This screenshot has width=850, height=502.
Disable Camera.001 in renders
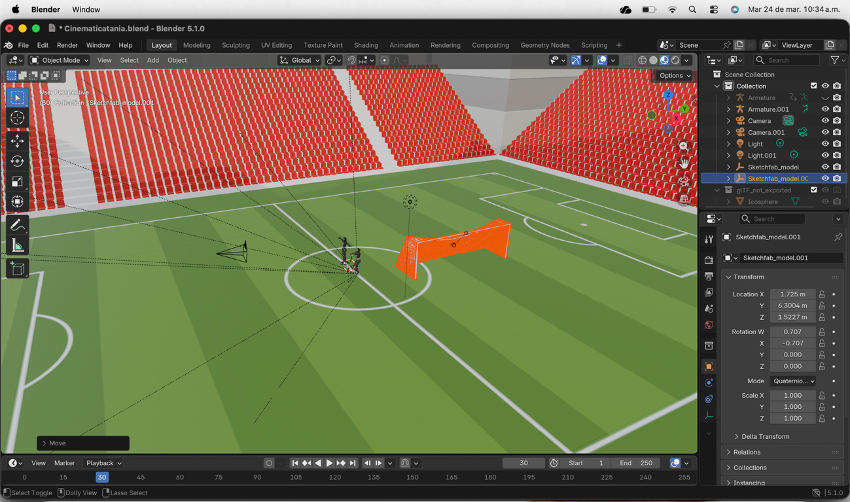[x=837, y=132]
